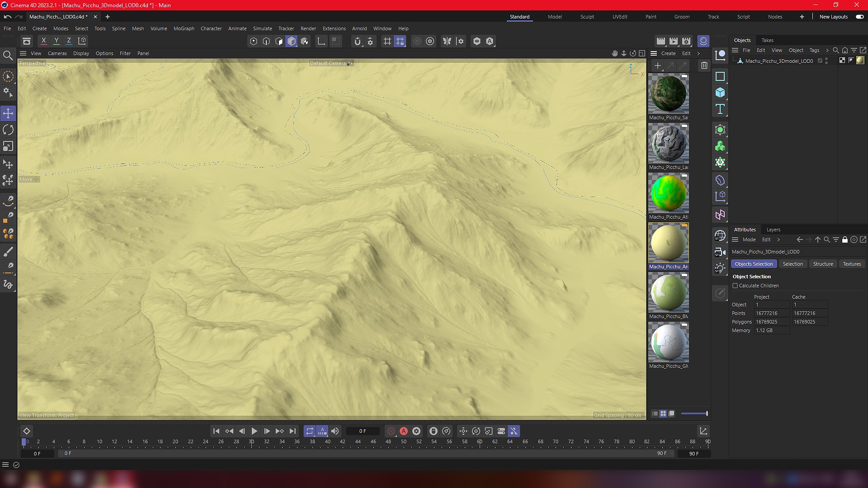Click Play Forwards button

(254, 431)
